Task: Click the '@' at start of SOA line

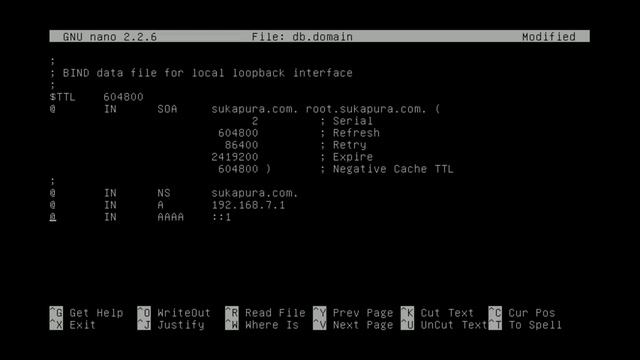Action: pos(53,109)
